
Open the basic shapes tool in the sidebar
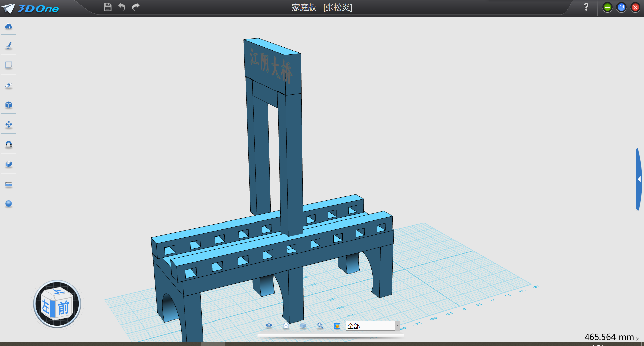coord(9,26)
